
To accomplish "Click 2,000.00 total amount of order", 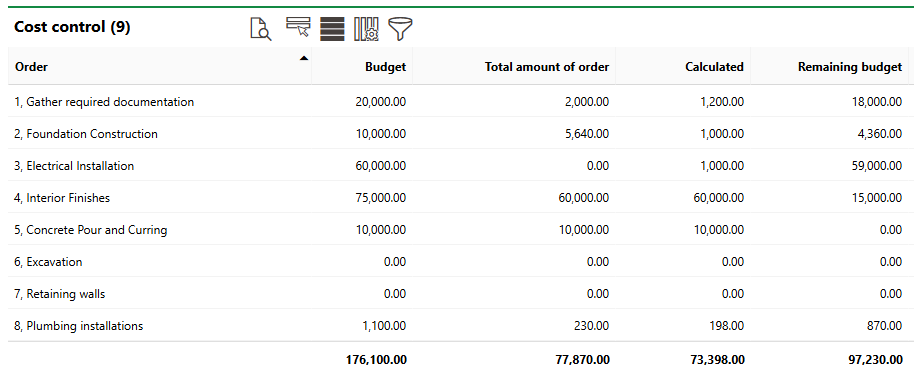I will (x=586, y=102).
